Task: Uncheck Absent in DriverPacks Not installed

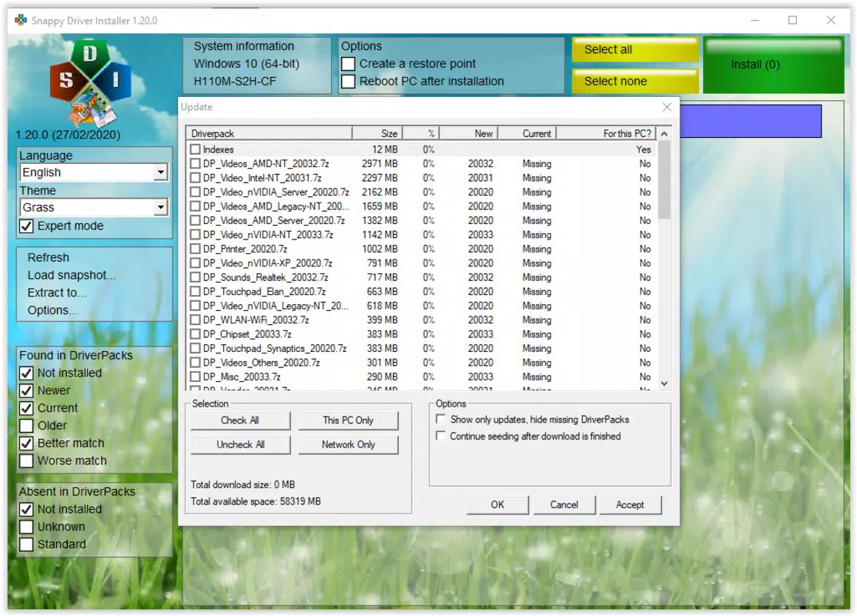Action: pos(26,510)
